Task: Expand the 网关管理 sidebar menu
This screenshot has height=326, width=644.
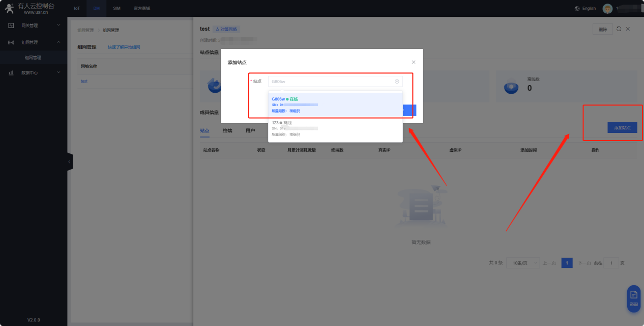Action: tap(34, 25)
